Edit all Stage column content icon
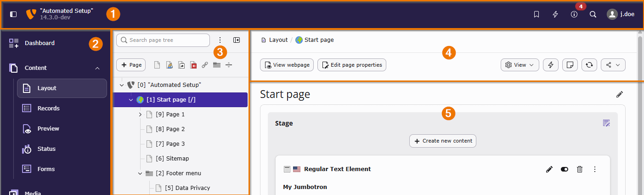Viewport: 644px width, 195px height. (x=606, y=123)
